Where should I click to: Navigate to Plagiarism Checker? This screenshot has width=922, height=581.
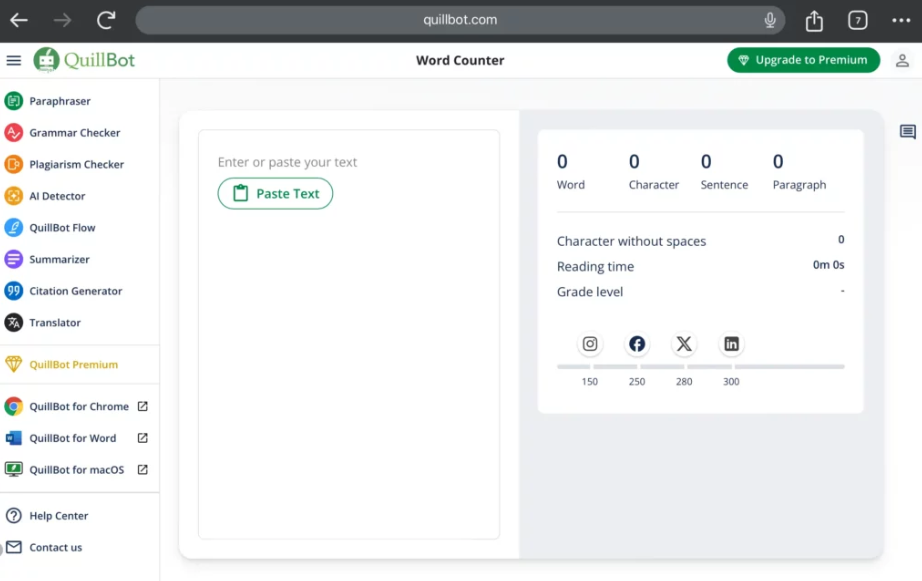[x=76, y=165]
